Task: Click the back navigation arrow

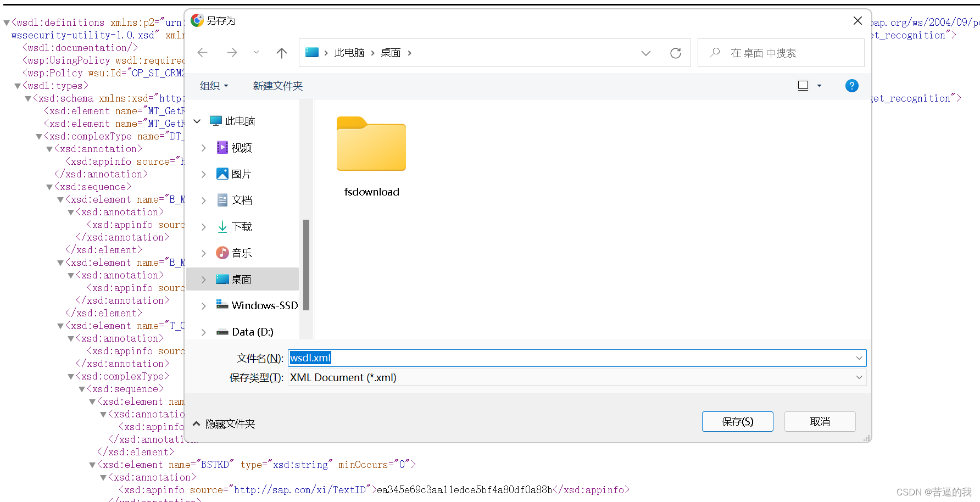Action: (202, 52)
